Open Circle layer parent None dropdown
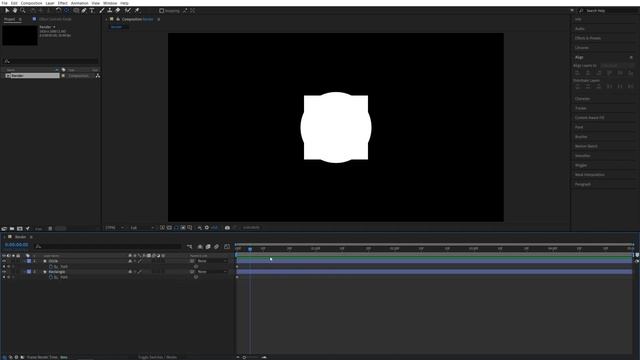 pyautogui.click(x=212, y=261)
